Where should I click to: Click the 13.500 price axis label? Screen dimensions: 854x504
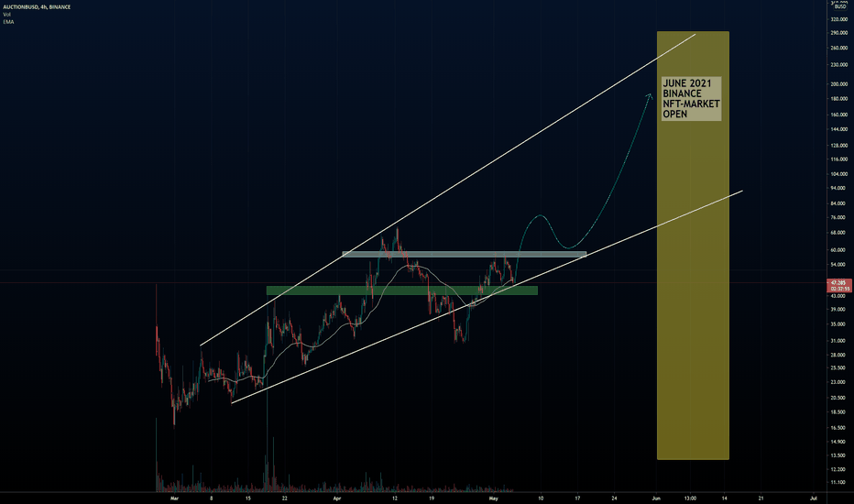tap(839, 455)
